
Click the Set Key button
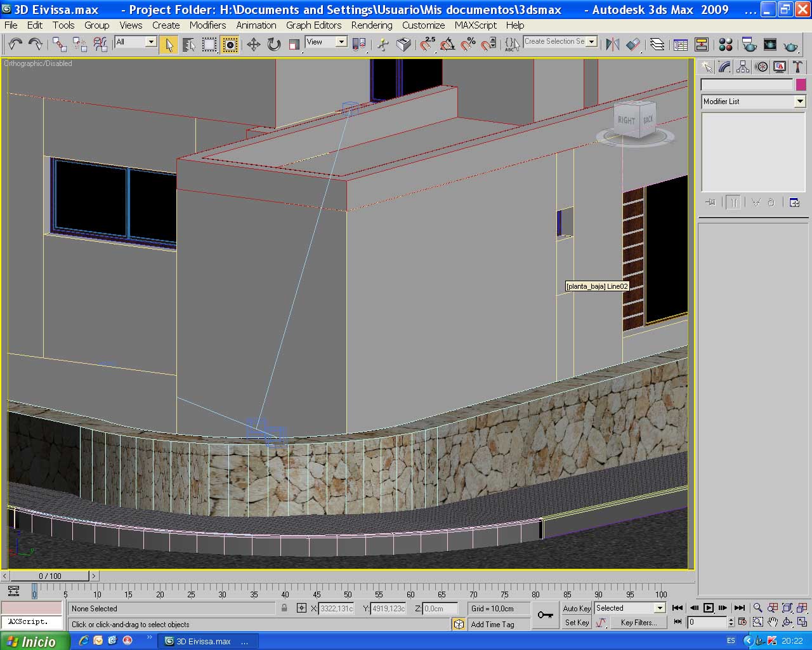(577, 623)
